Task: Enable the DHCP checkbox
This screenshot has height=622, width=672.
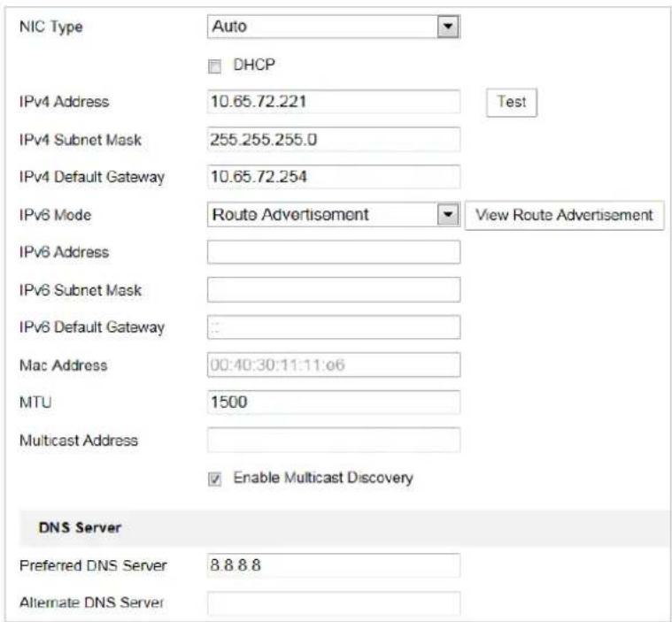Action: (214, 66)
